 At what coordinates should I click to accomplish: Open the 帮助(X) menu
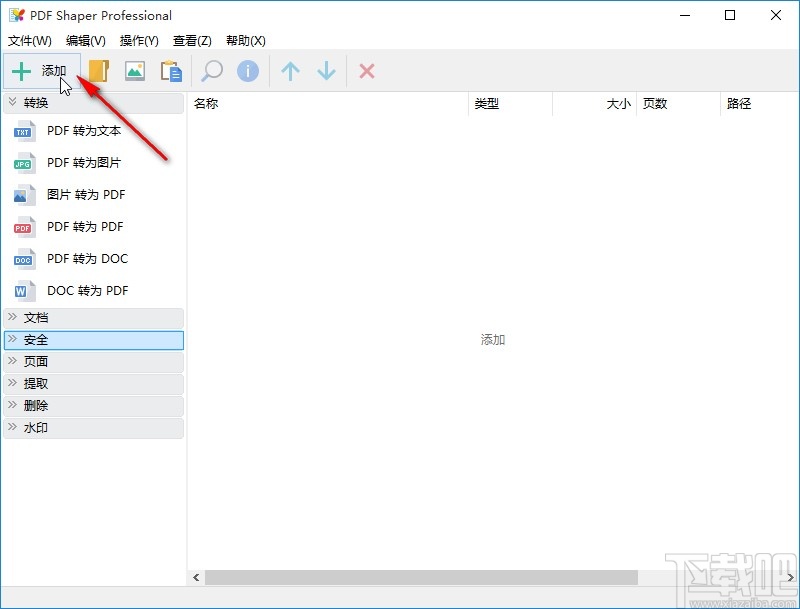[244, 41]
